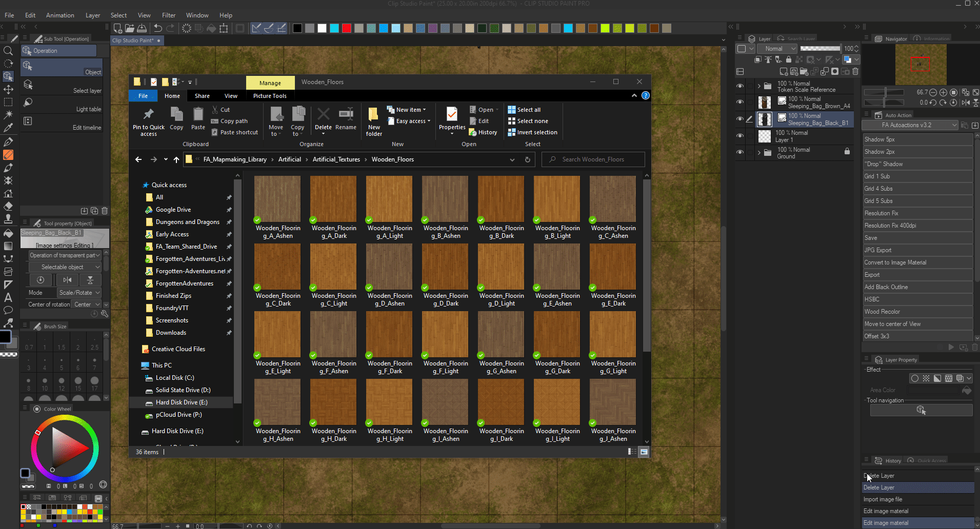Screen dimensions: 980x529
Task: Click the Scale/Rotate transform icon in command bar
Action: 224,28
